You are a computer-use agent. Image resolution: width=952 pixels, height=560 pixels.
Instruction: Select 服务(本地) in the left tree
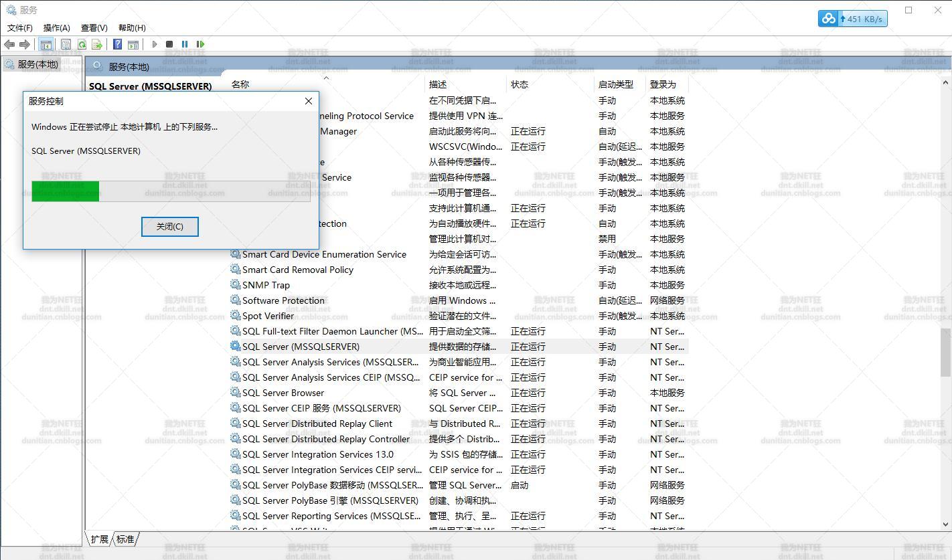coord(38,64)
